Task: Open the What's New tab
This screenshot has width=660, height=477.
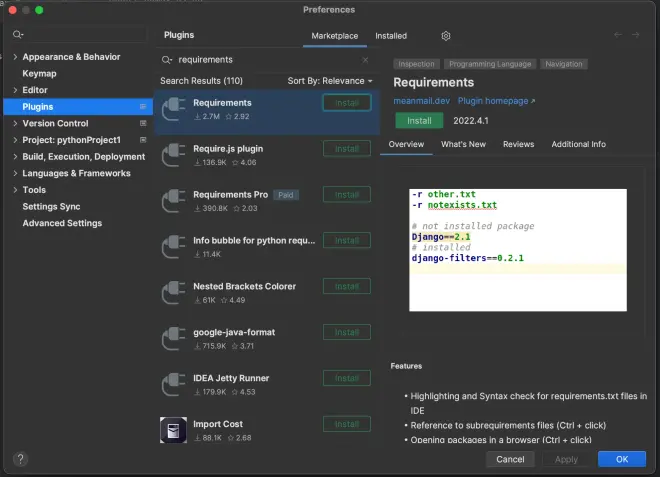Action: 463,144
